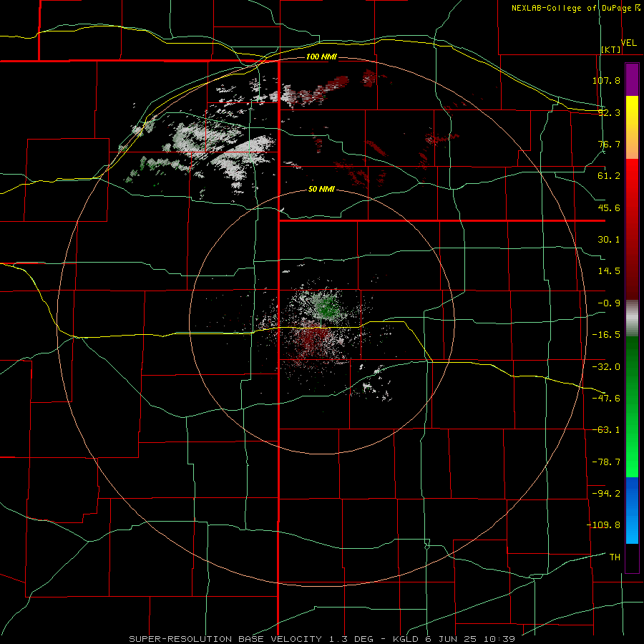Screen dimensions: 644x644
Task: Click the 14.5 velocity scale value
Action: [x=609, y=271]
